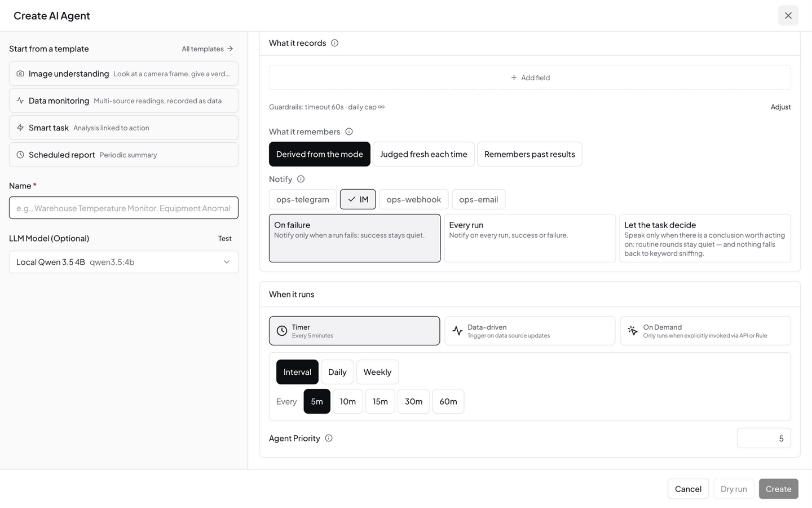Click Adjust guardrails link
The width and height of the screenshot is (812, 508).
pos(781,107)
